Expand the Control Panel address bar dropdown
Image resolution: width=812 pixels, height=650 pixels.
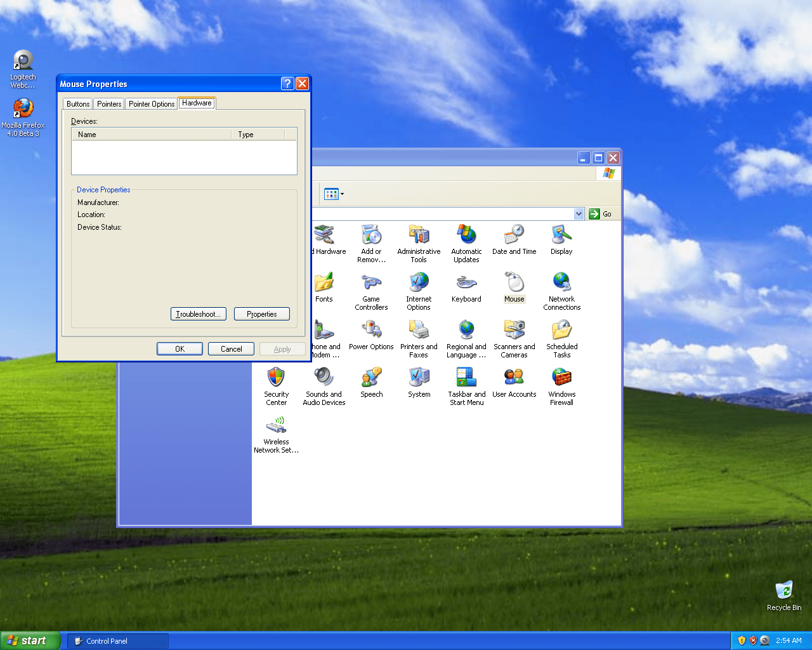(579, 214)
